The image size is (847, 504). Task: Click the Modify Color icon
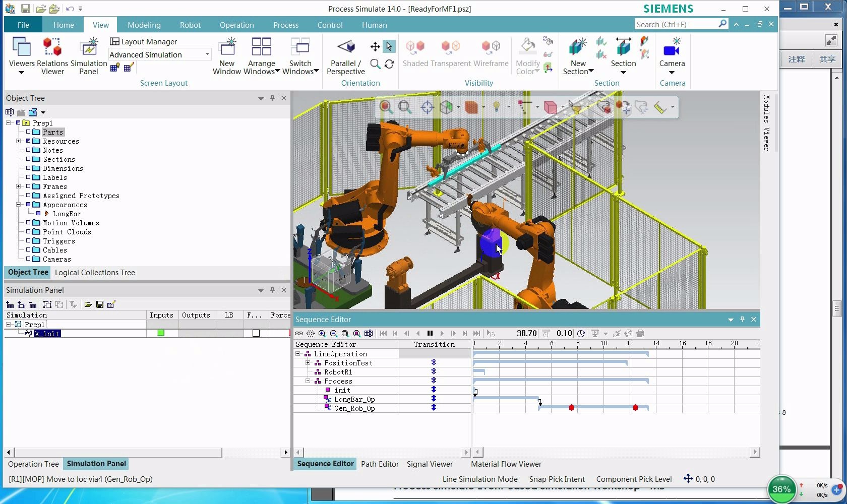528,47
